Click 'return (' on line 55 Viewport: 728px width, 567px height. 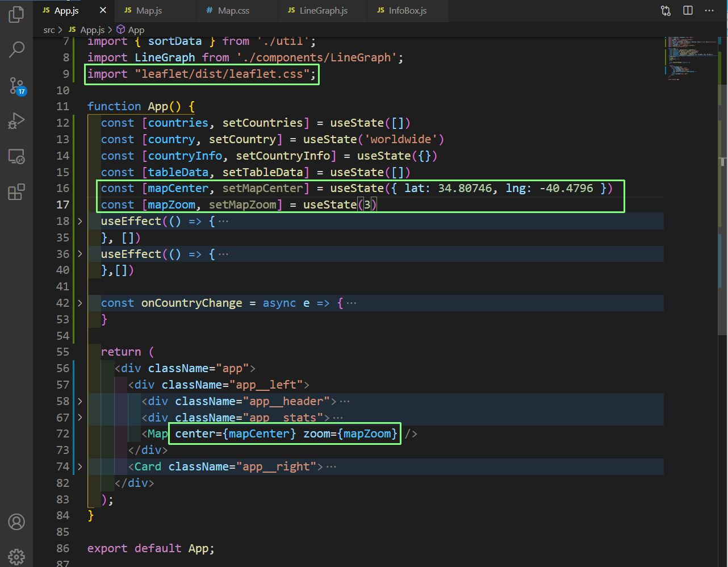pyautogui.click(x=127, y=352)
